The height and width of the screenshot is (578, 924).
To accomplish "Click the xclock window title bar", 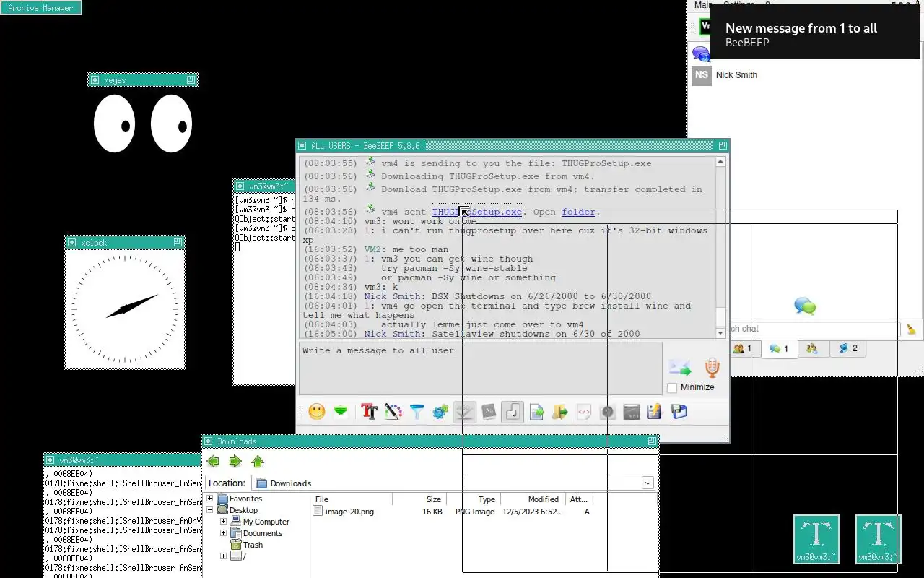I will click(x=125, y=243).
